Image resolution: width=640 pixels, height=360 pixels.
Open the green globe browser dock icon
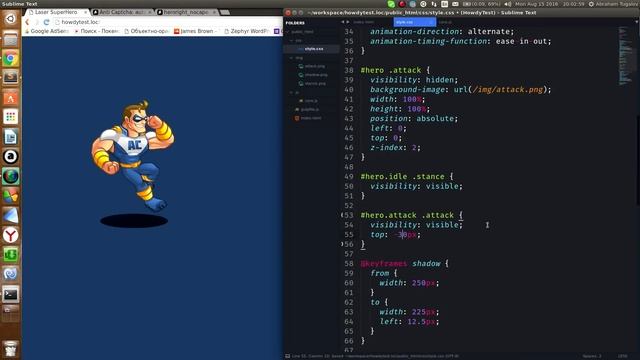pos(11,176)
